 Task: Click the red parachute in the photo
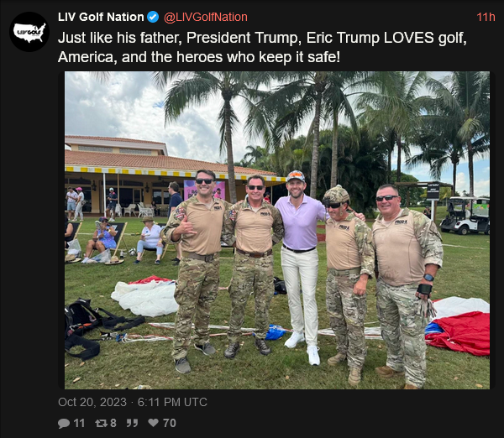(x=459, y=331)
